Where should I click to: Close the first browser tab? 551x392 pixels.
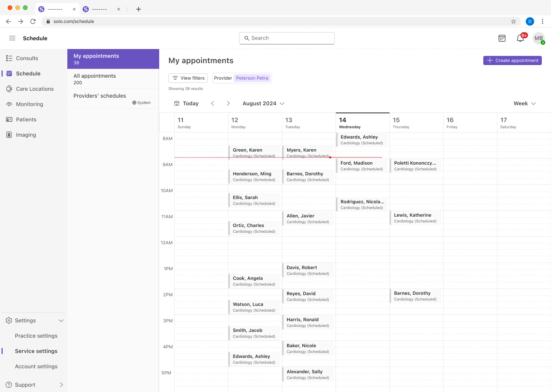pos(74,9)
